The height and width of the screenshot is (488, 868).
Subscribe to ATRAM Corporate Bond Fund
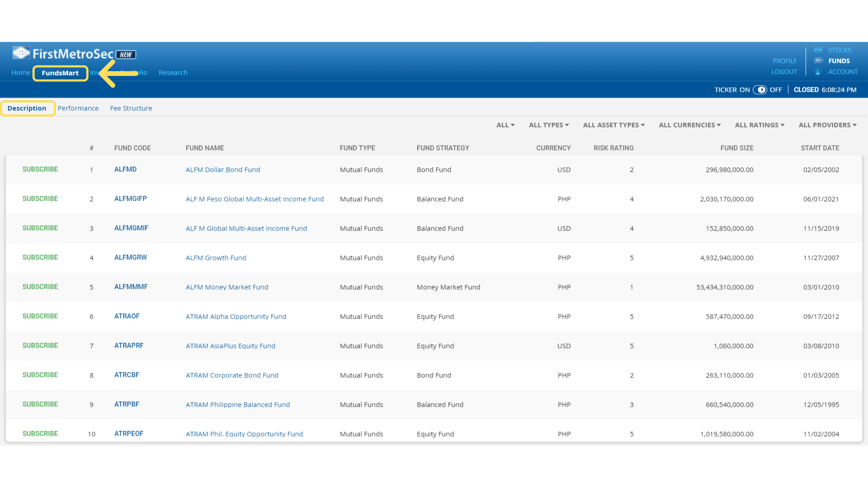click(40, 375)
